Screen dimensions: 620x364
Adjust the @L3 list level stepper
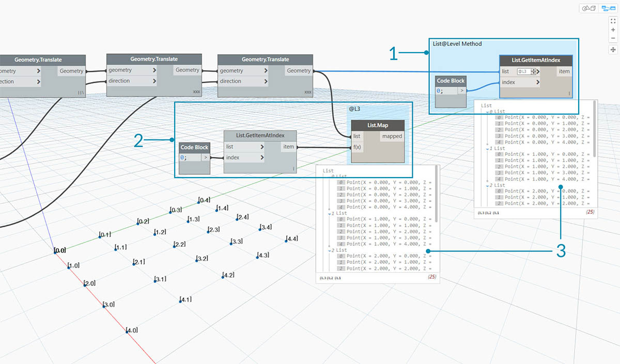coord(531,72)
